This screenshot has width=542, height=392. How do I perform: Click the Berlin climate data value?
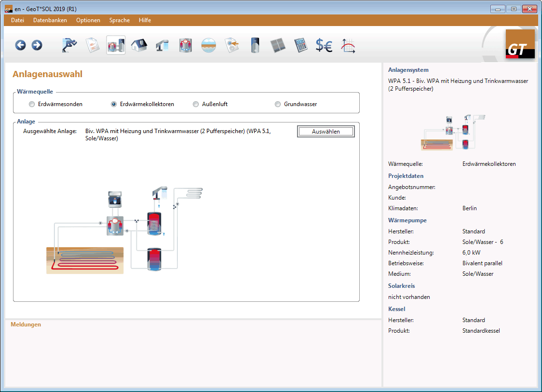pyautogui.click(x=469, y=208)
